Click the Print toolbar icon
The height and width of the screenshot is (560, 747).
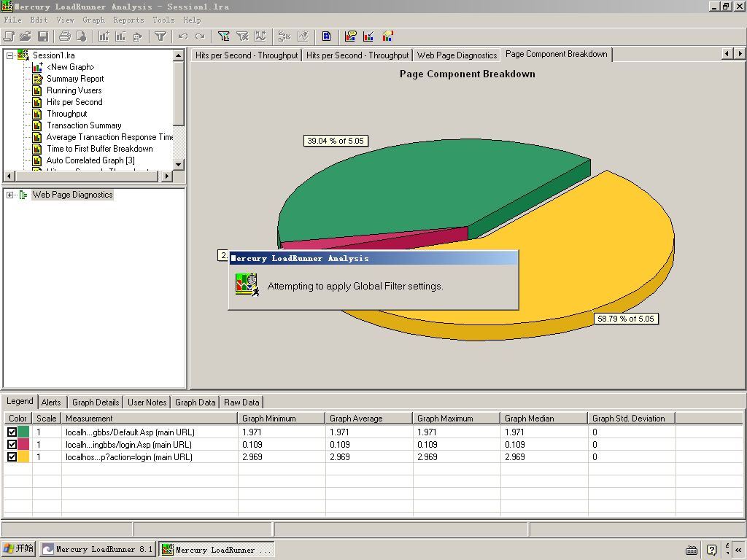pos(65,36)
